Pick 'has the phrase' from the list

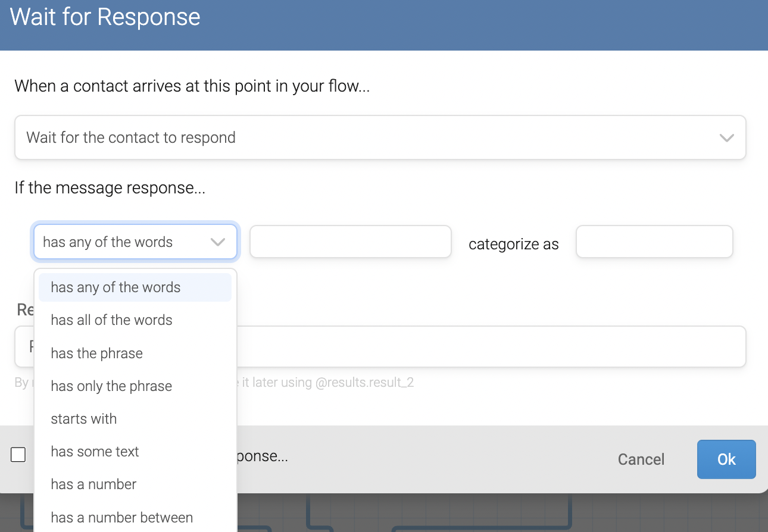point(135,353)
